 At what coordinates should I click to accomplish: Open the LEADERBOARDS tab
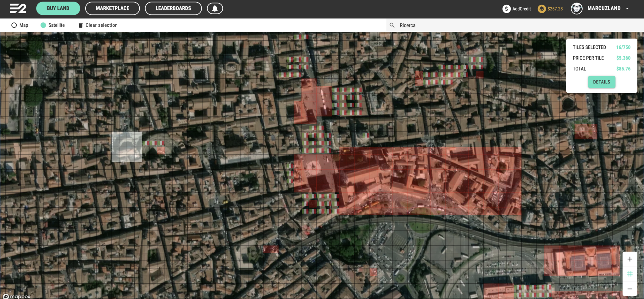tap(173, 8)
